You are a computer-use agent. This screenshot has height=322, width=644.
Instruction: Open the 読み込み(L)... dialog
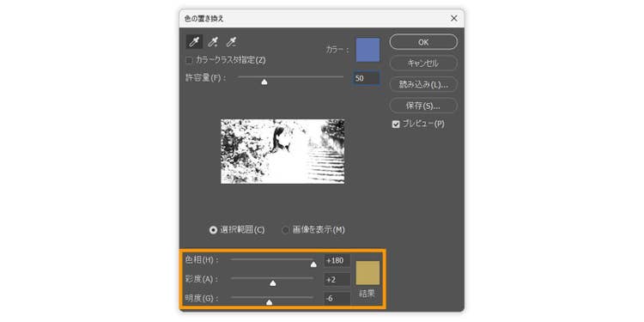[423, 84]
